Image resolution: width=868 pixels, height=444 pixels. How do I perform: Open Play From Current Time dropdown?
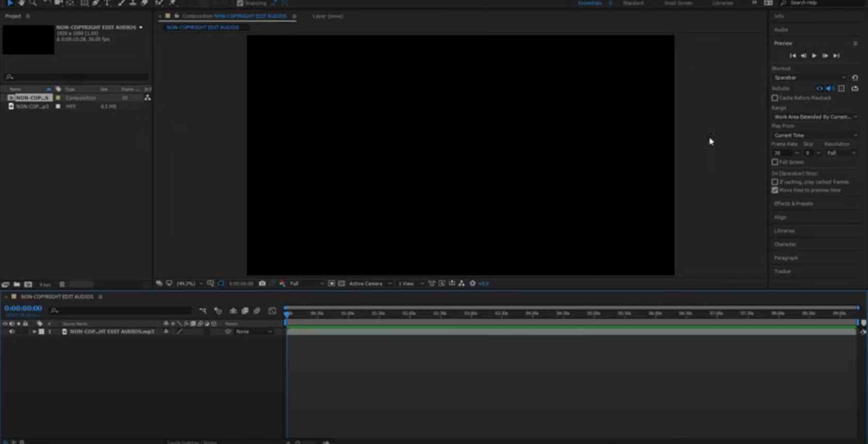tap(815, 135)
